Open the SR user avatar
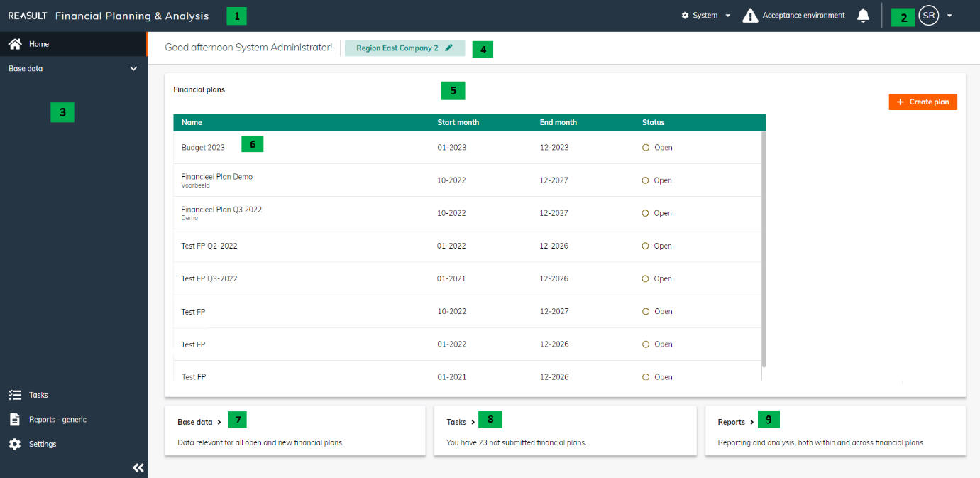This screenshot has height=478, width=980. tap(928, 15)
